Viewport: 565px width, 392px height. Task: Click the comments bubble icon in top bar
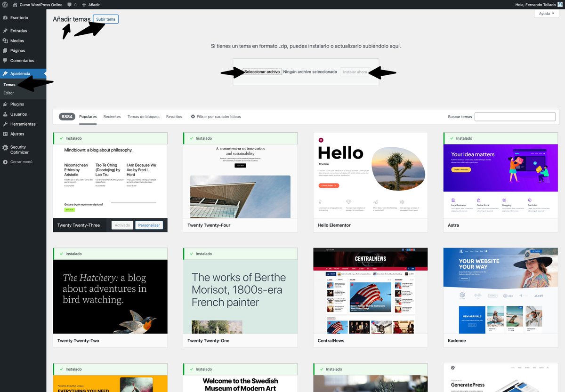70,4
